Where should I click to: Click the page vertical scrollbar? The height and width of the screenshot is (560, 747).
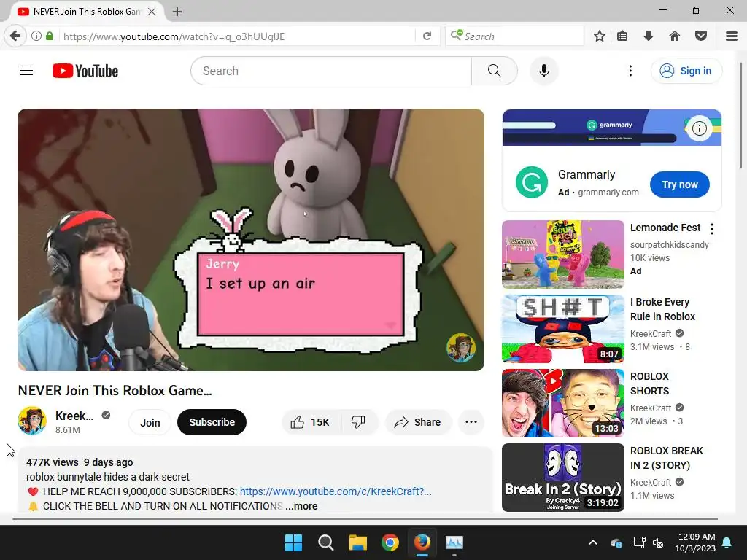(x=742, y=116)
